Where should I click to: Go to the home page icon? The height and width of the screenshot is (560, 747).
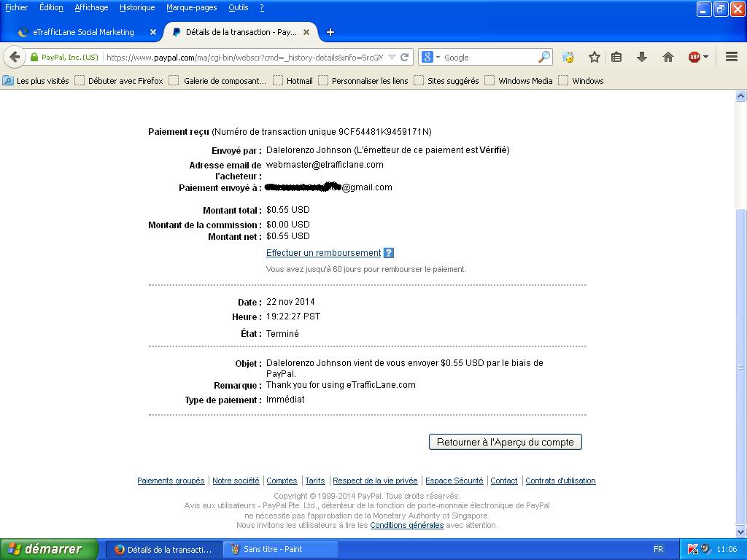pos(668,57)
